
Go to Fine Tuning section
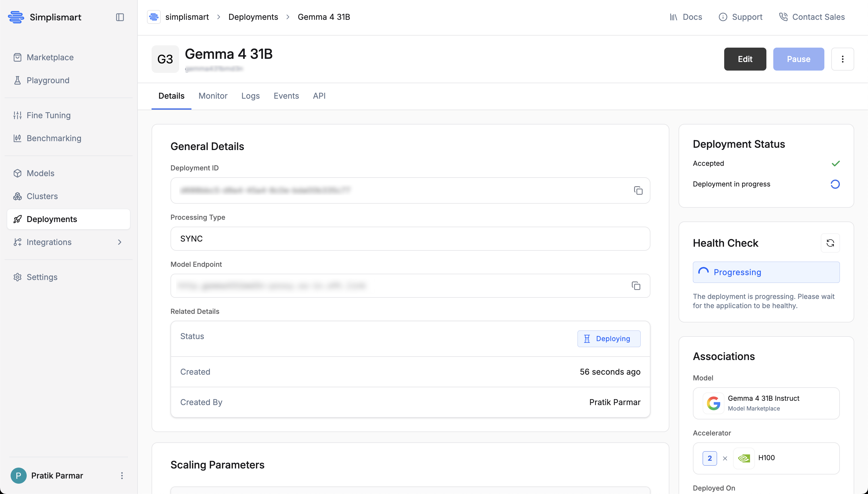pyautogui.click(x=69, y=115)
